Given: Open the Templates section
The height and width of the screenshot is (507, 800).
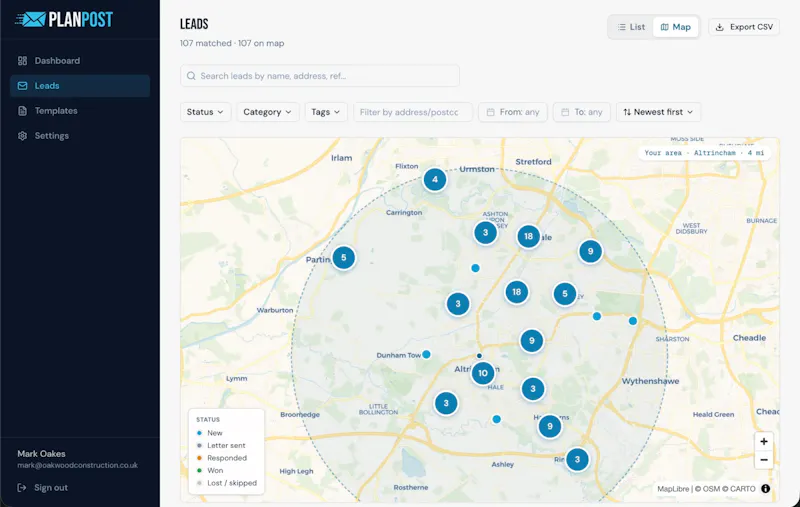Looking at the screenshot, I should click(80, 111).
